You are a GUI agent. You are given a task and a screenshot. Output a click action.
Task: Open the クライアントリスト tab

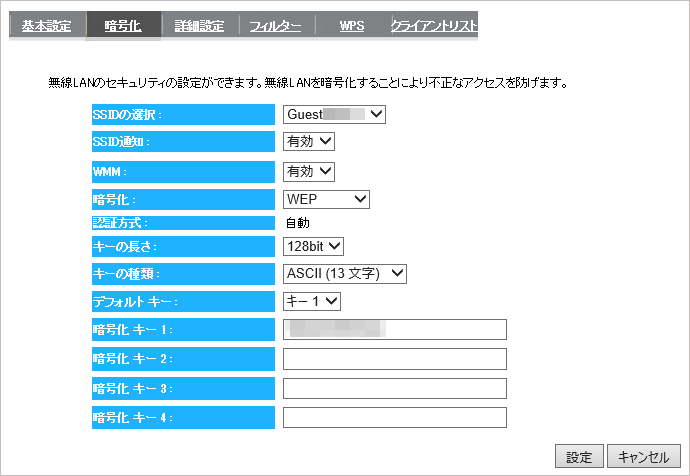pos(434,26)
